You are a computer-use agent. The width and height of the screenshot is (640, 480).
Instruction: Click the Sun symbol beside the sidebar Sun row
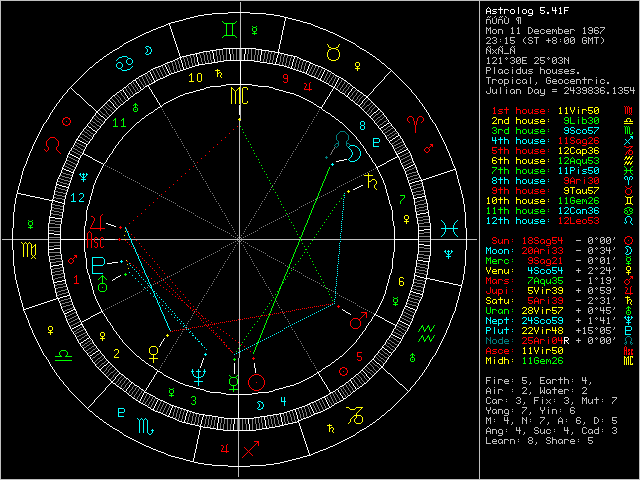(x=629, y=241)
